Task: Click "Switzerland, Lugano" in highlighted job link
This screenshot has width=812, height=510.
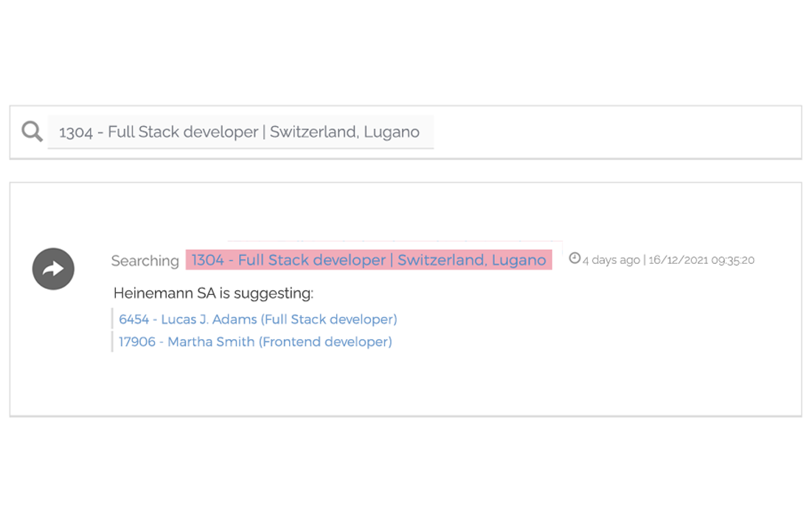Action: (471, 260)
